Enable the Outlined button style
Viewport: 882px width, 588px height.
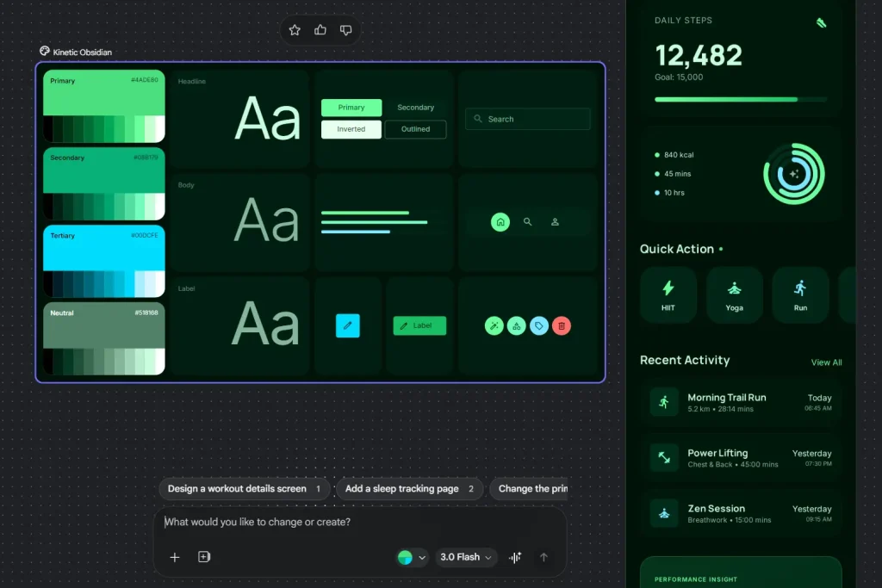pyautogui.click(x=415, y=128)
